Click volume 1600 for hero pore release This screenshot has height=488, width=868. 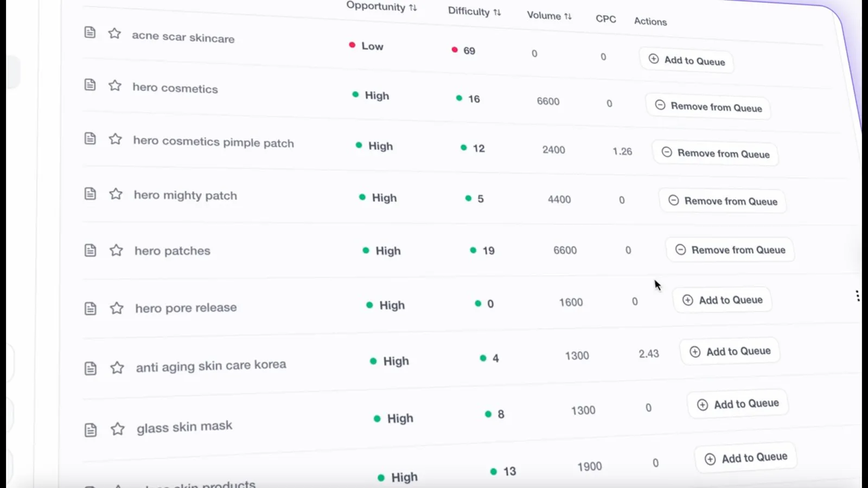click(x=571, y=303)
